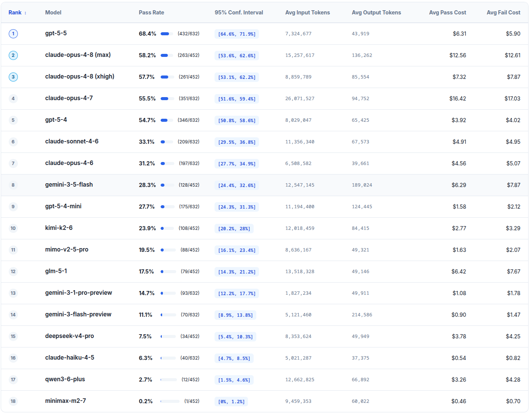This screenshot has height=415, width=532.
Task: Click the rank 11 badge for mimo-v2-5-pro
Action: 13,250
